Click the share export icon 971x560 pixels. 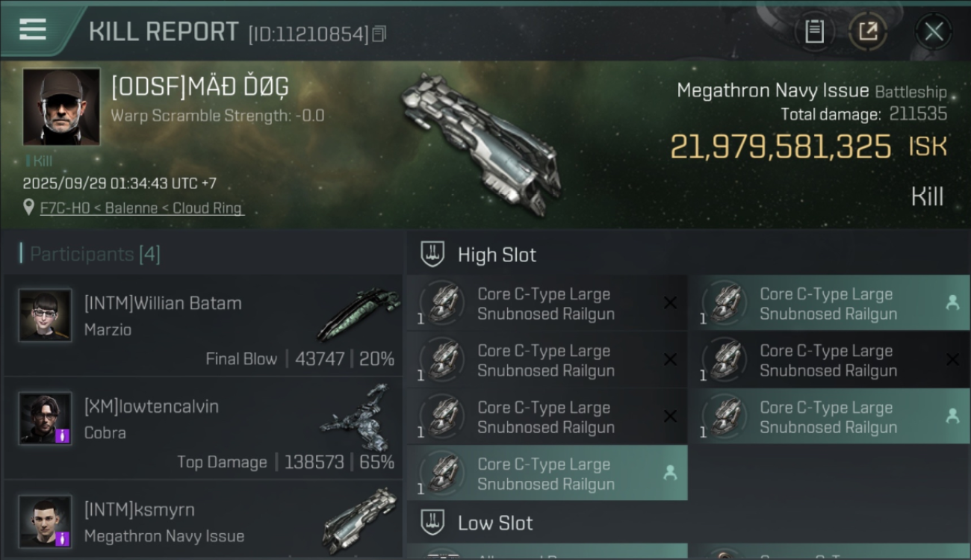coord(867,31)
